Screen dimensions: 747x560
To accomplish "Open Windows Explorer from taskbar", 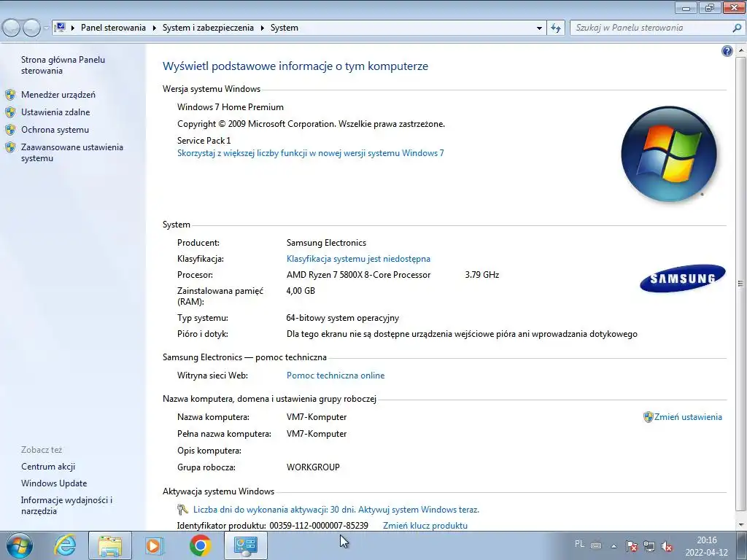I will [x=110, y=545].
